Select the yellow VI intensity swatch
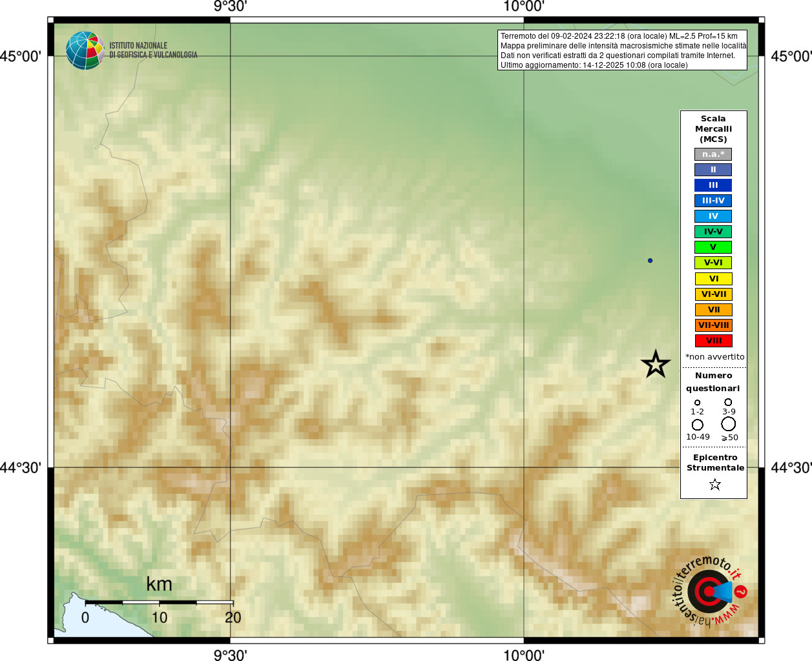 pyautogui.click(x=713, y=279)
